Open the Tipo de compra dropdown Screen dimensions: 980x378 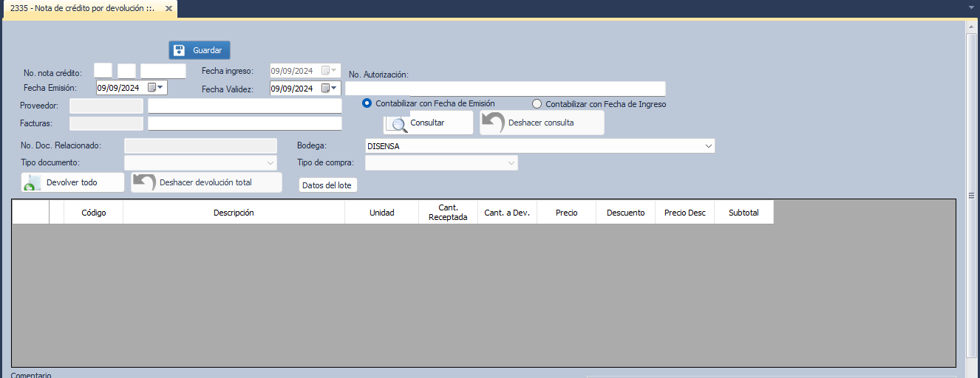(511, 162)
